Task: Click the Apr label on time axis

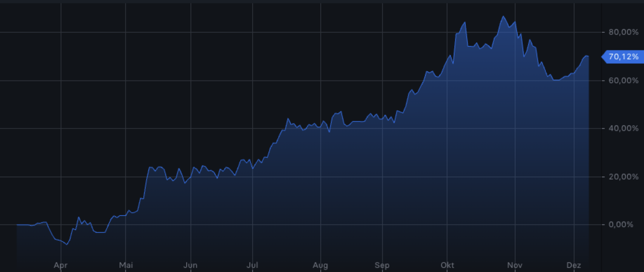Action: (61, 266)
